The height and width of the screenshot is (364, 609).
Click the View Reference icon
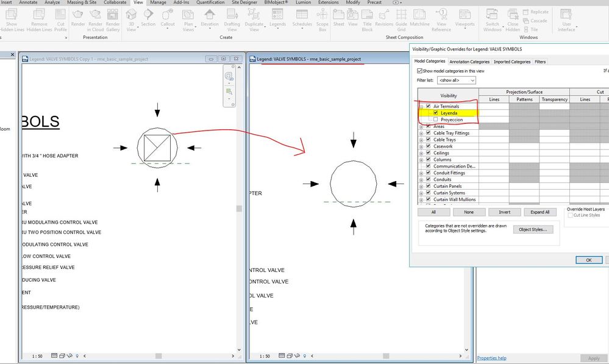pos(441,15)
